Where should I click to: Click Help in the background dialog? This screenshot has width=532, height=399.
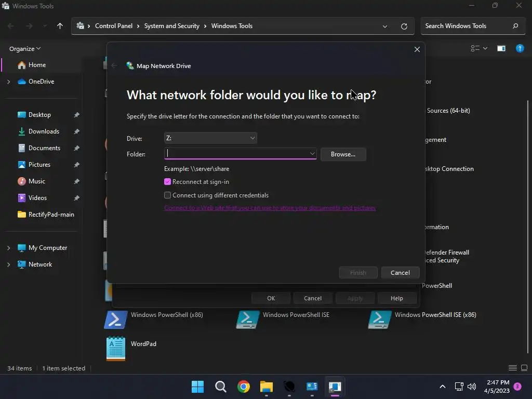[396, 298]
